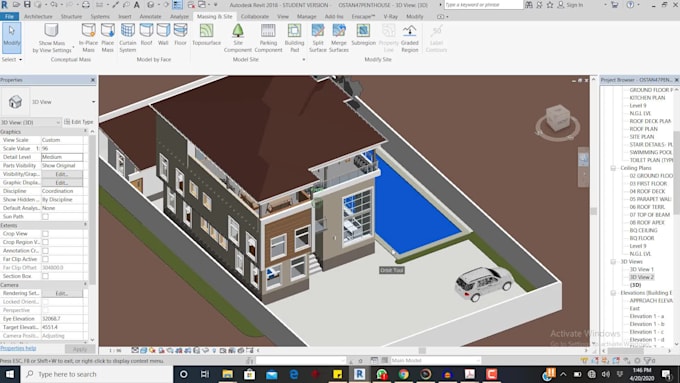This screenshot has height=383, width=680.
Task: Click Edit for Rendering Settings
Action: pyautogui.click(x=62, y=293)
